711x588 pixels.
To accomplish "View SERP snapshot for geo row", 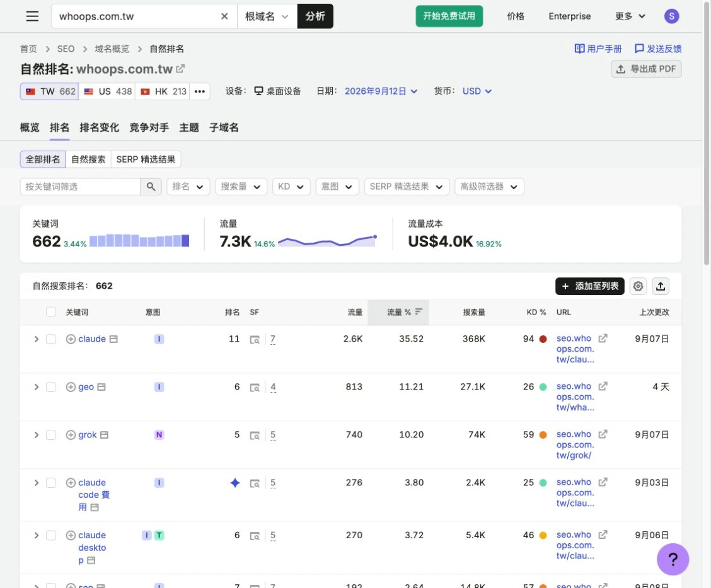I will (255, 387).
